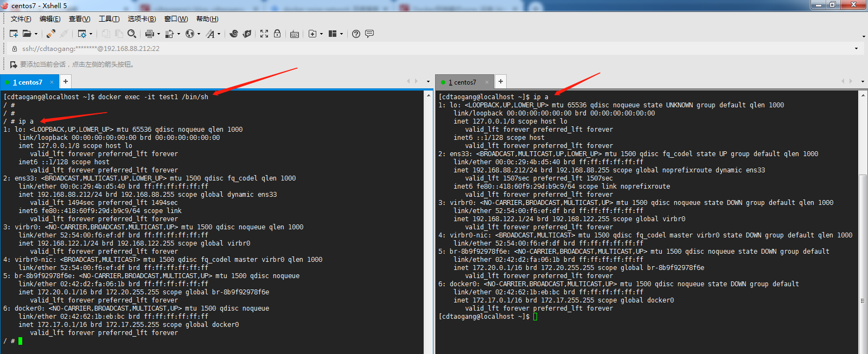Viewport: 868px width, 354px height.
Task: Click the Print icon
Action: (150, 34)
